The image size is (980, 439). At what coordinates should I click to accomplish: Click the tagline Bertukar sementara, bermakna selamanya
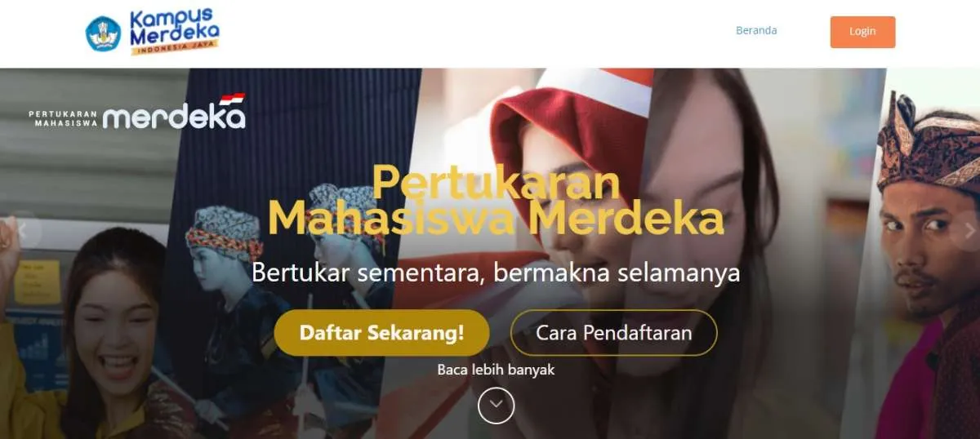[496, 272]
